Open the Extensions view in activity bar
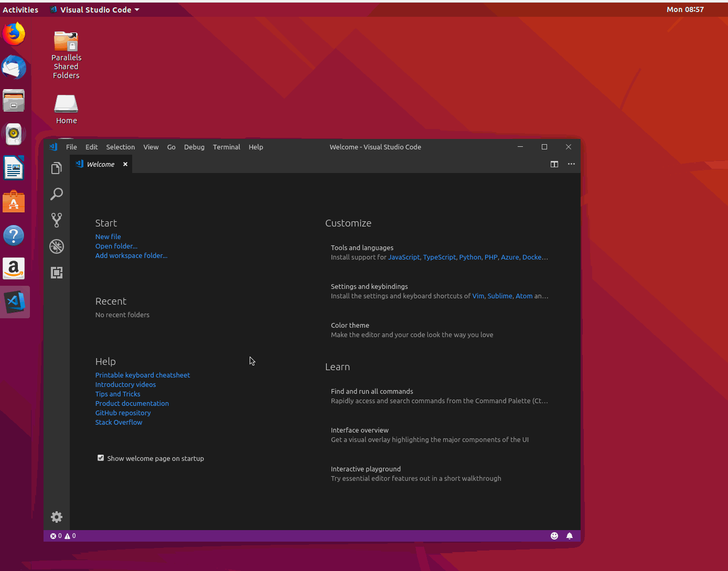Image resolution: width=728 pixels, height=571 pixels. tap(57, 273)
